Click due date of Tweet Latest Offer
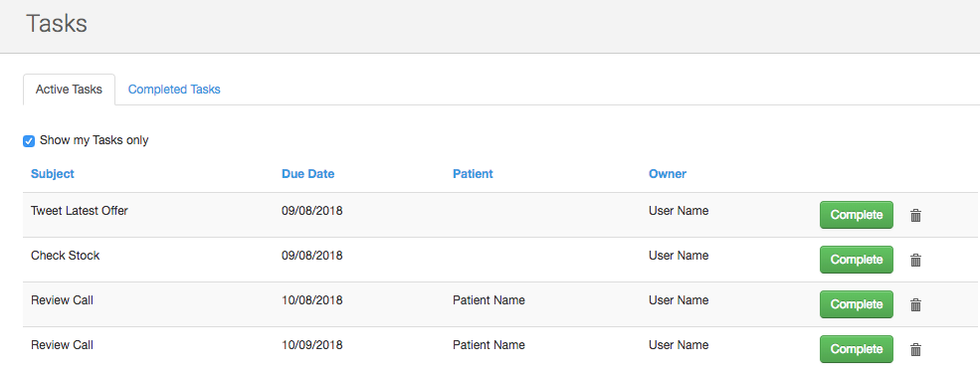The image size is (980, 373). (311, 211)
